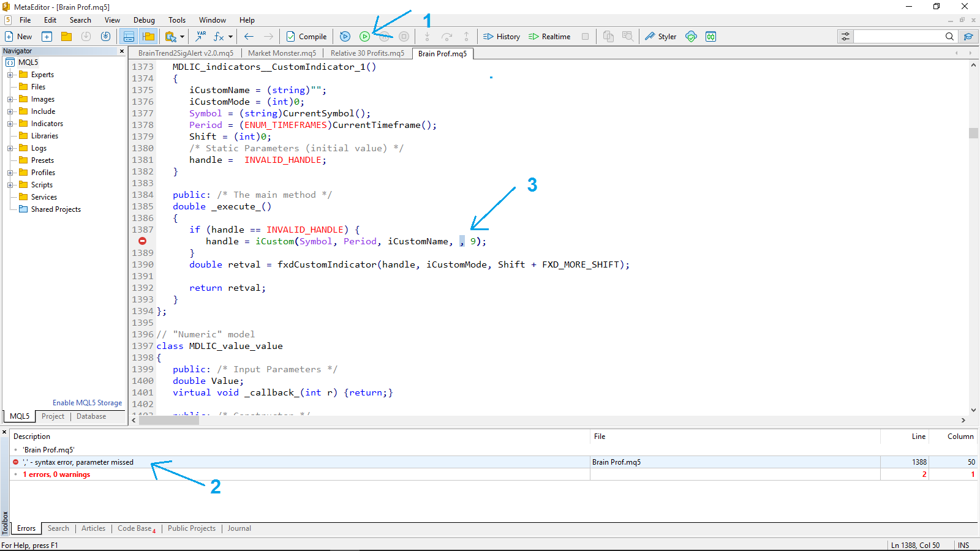Click the MQL5 Cloud Protector shield icon
This screenshot has height=551, width=980.
coord(691,37)
